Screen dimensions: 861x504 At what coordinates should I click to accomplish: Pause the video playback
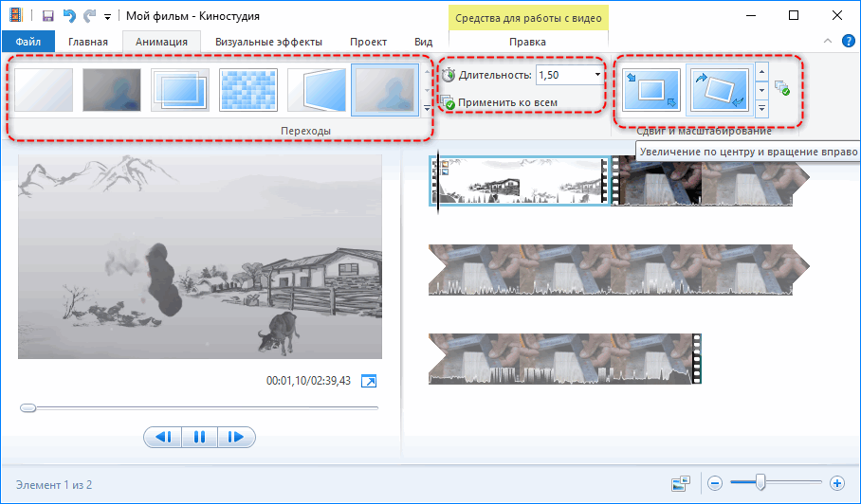199,437
